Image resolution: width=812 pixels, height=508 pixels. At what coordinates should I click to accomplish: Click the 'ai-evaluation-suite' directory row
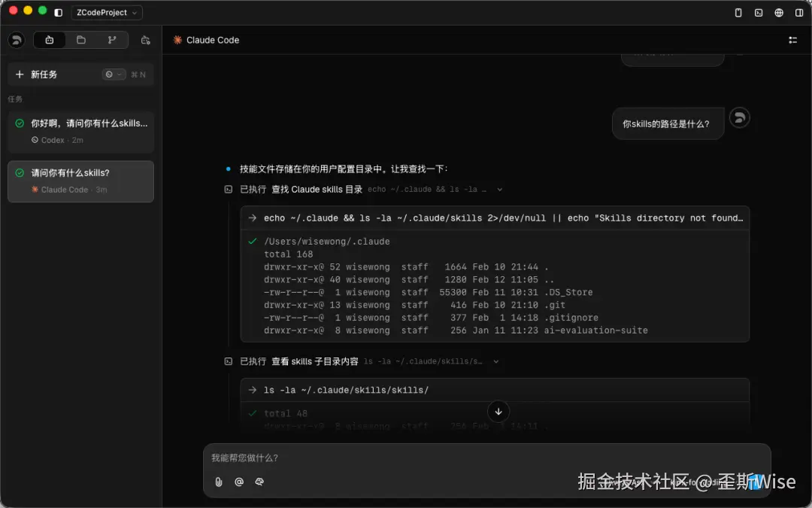[456, 330]
